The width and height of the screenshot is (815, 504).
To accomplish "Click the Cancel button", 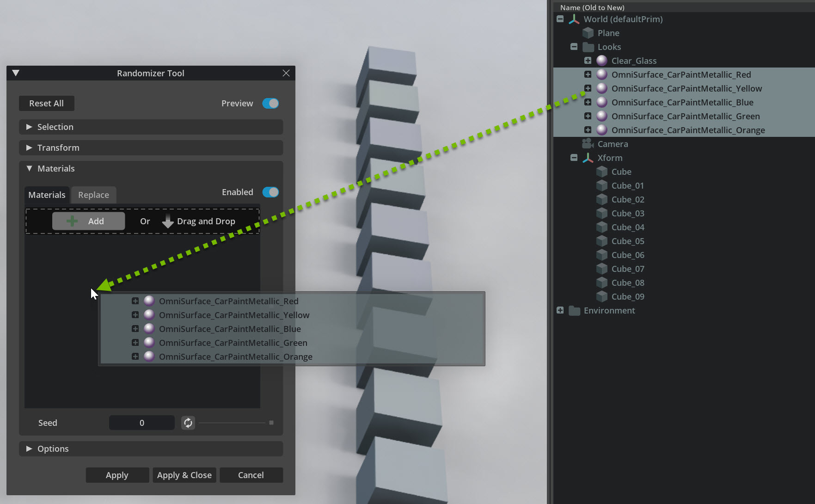I will (x=251, y=475).
